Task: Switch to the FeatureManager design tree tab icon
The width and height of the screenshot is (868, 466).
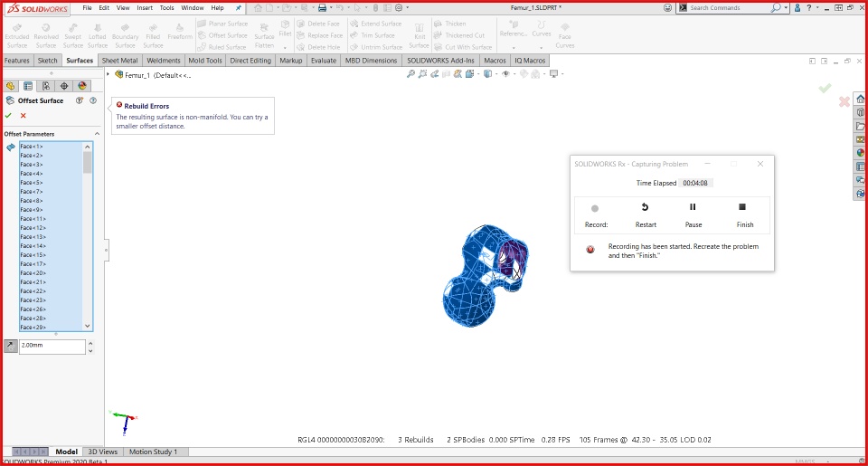Action: pyautogui.click(x=11, y=86)
